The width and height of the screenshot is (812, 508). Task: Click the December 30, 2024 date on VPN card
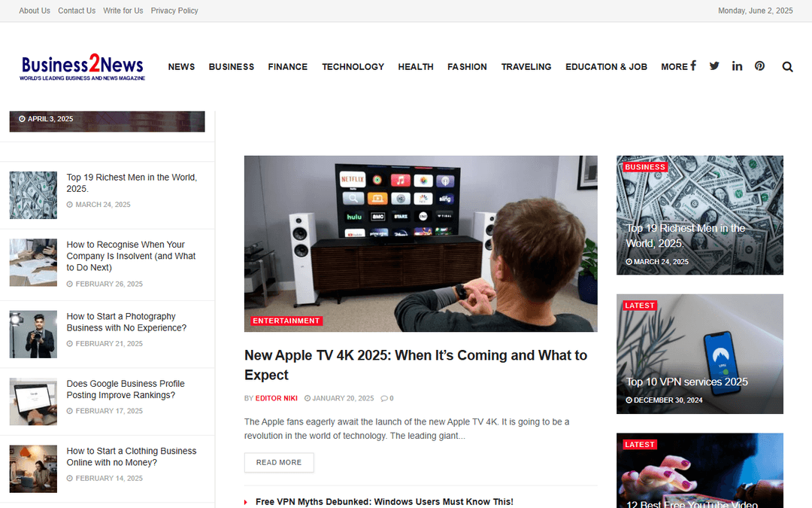pos(664,400)
